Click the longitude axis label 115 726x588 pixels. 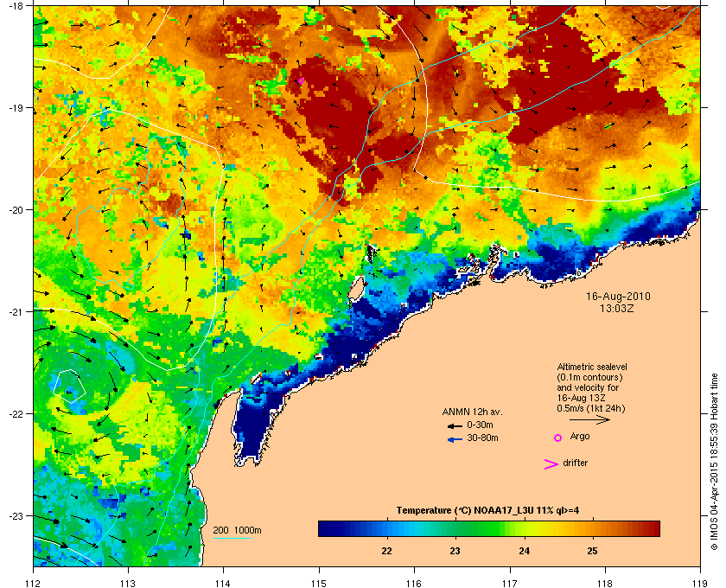coord(319,584)
